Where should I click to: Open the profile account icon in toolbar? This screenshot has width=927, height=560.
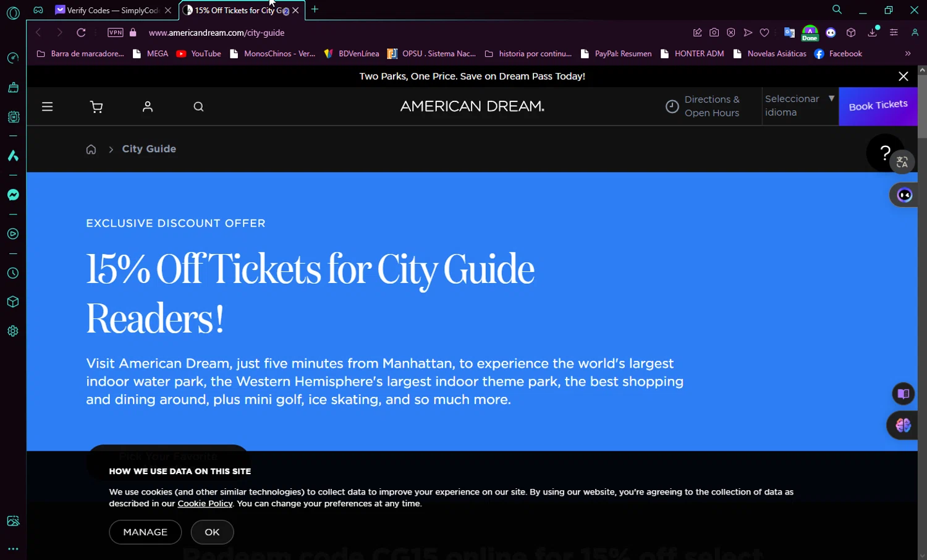pos(915,33)
